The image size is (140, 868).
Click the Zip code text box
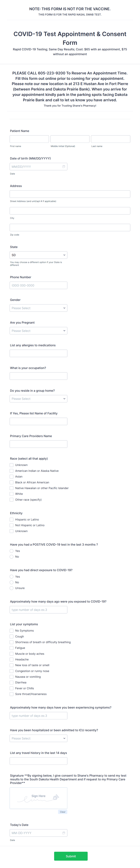(70, 227)
